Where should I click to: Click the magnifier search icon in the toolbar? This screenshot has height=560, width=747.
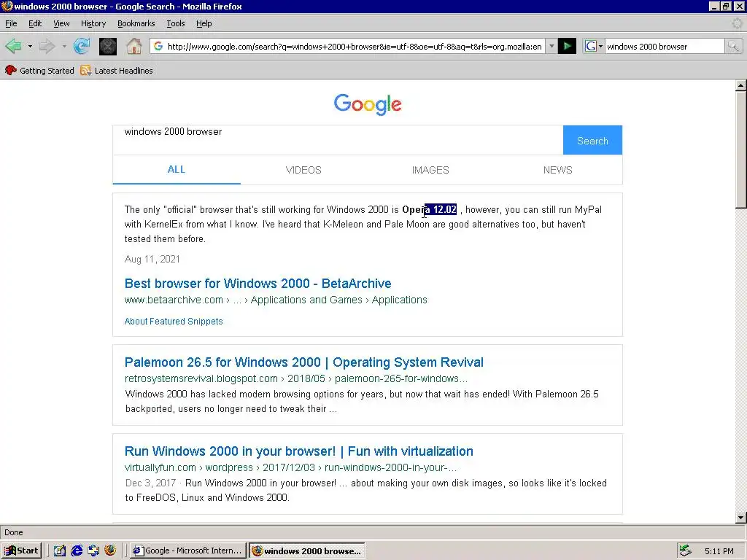tap(733, 46)
